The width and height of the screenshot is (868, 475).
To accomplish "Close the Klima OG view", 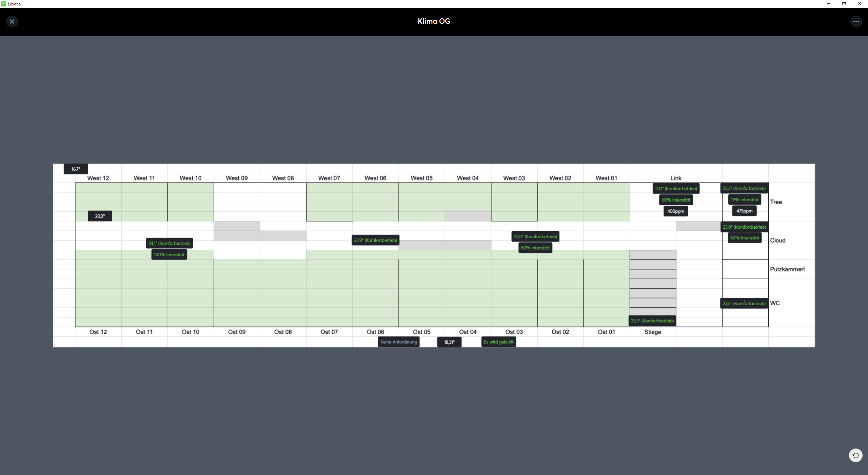I will [12, 22].
